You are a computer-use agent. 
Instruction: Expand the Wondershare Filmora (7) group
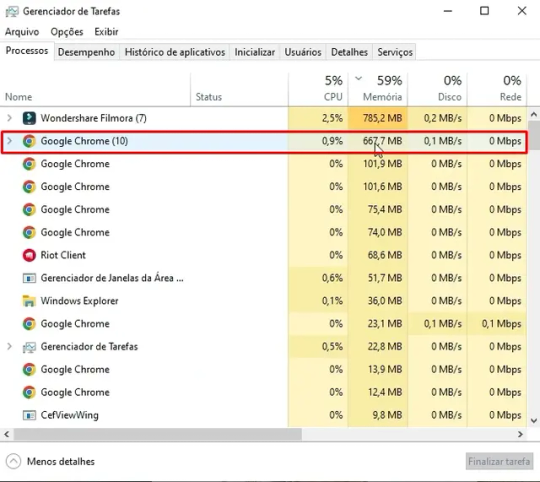click(x=10, y=118)
